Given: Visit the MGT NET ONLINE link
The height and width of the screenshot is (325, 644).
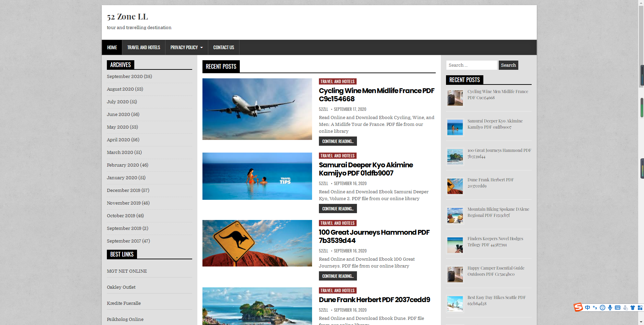Looking at the screenshot, I should pos(127,271).
